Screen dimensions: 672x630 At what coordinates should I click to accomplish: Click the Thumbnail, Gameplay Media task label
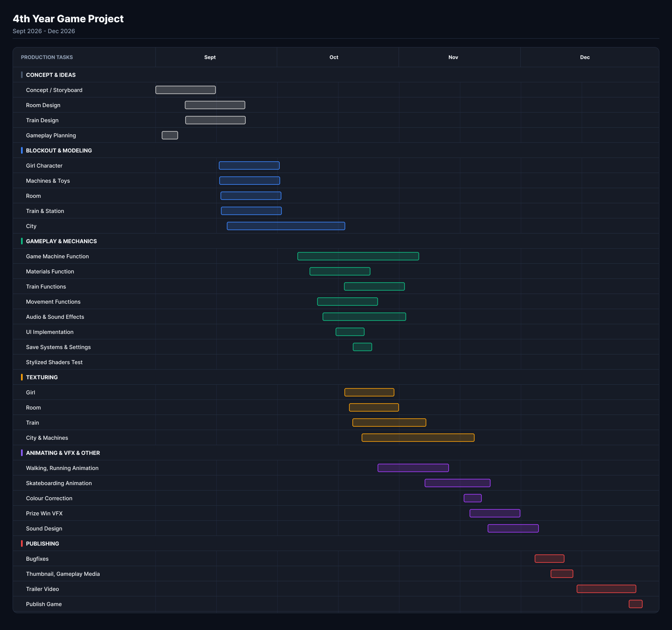click(x=63, y=574)
